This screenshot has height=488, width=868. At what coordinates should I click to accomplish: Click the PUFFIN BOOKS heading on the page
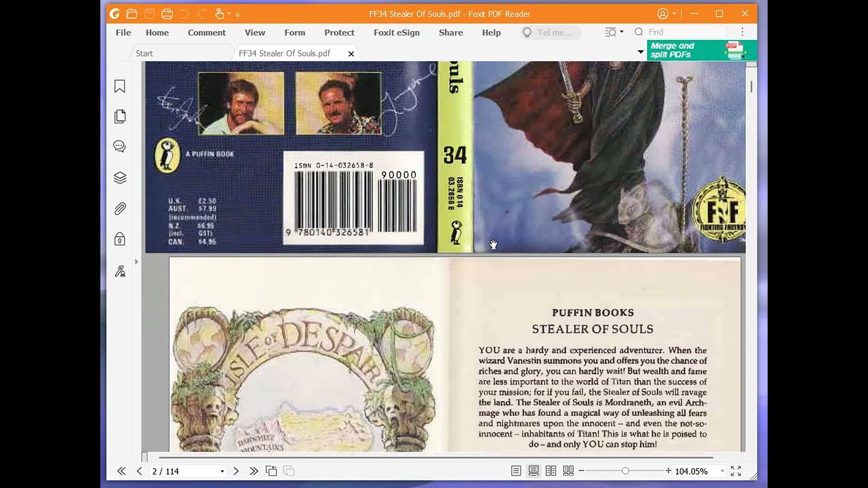(x=593, y=312)
